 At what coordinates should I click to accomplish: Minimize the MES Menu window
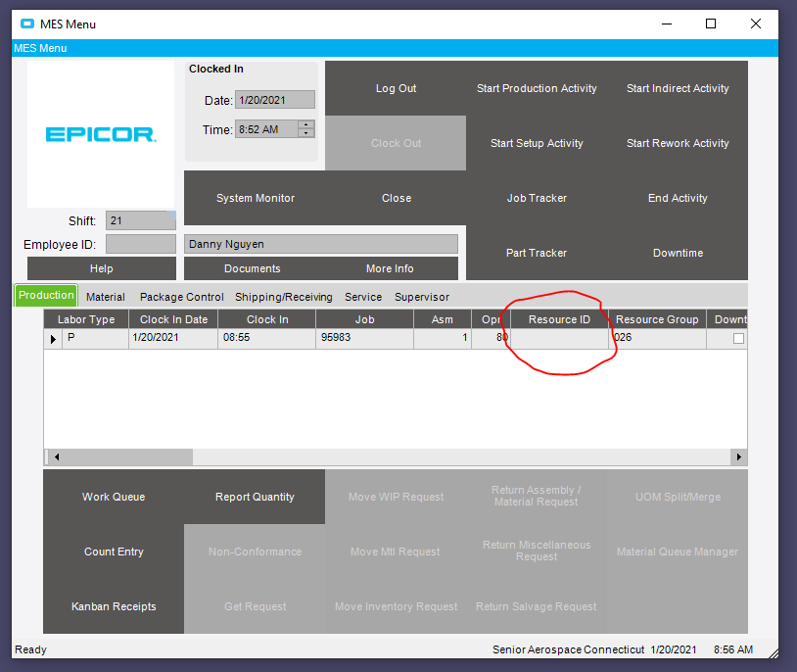[667, 24]
